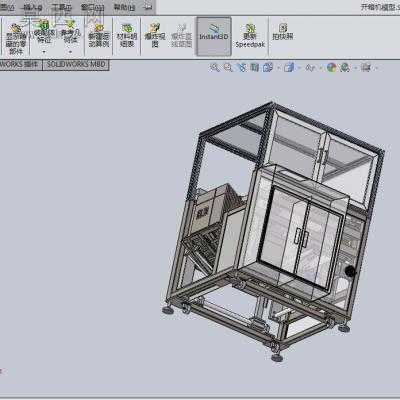Click Update Speedpak (更新 Speedpak)
Image resolution: width=400 pixels, height=400 pixels.
click(250, 36)
